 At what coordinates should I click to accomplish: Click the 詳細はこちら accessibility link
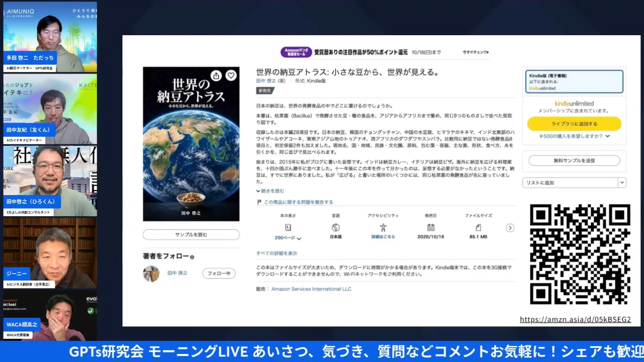tap(383, 237)
